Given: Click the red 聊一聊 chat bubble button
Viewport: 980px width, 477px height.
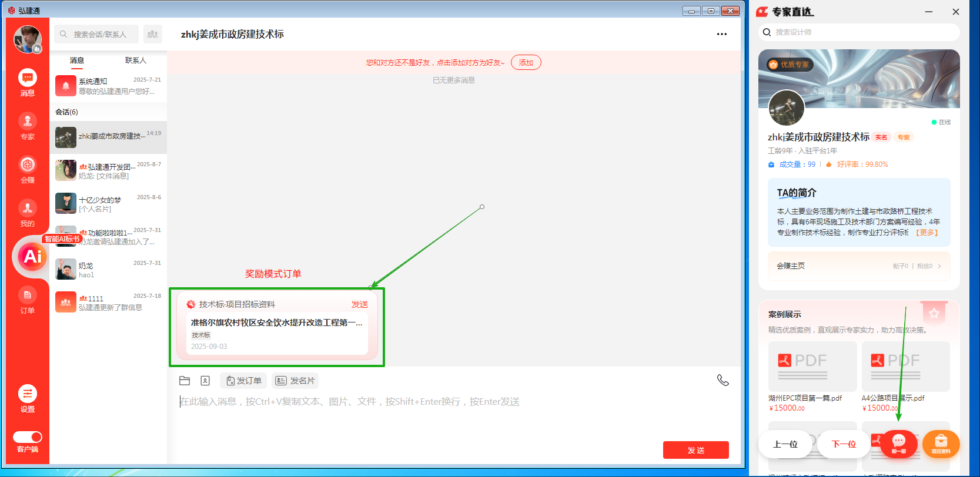Looking at the screenshot, I should pos(899,444).
